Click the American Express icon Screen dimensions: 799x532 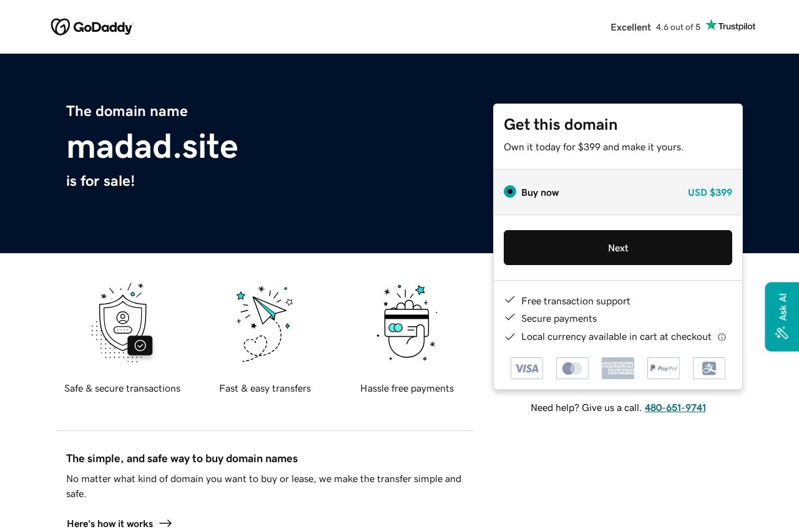click(617, 368)
